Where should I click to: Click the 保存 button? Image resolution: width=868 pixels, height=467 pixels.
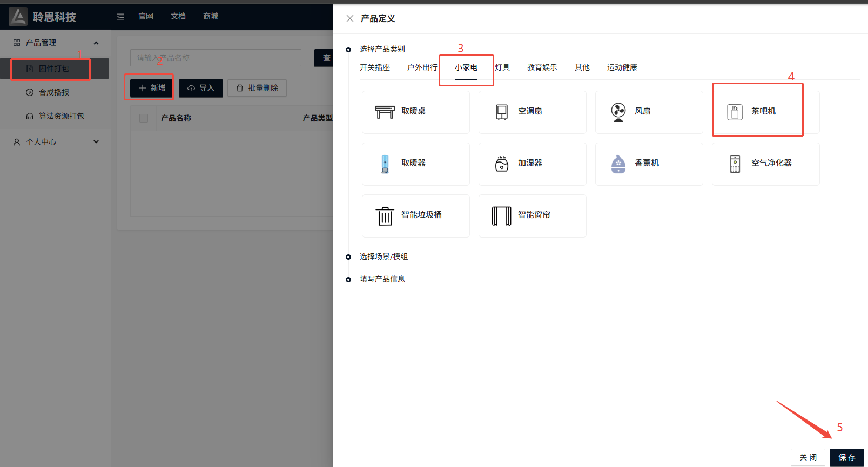coord(847,457)
